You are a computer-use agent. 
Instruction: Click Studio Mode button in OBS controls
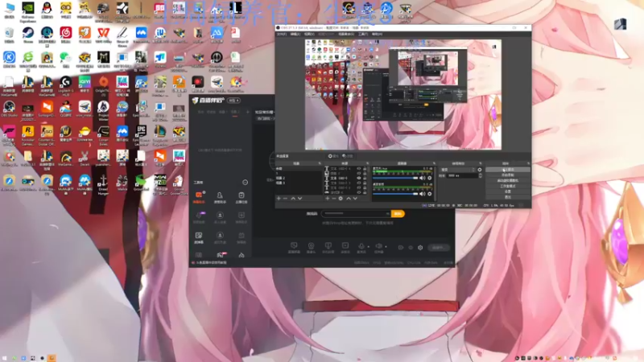[x=508, y=186]
